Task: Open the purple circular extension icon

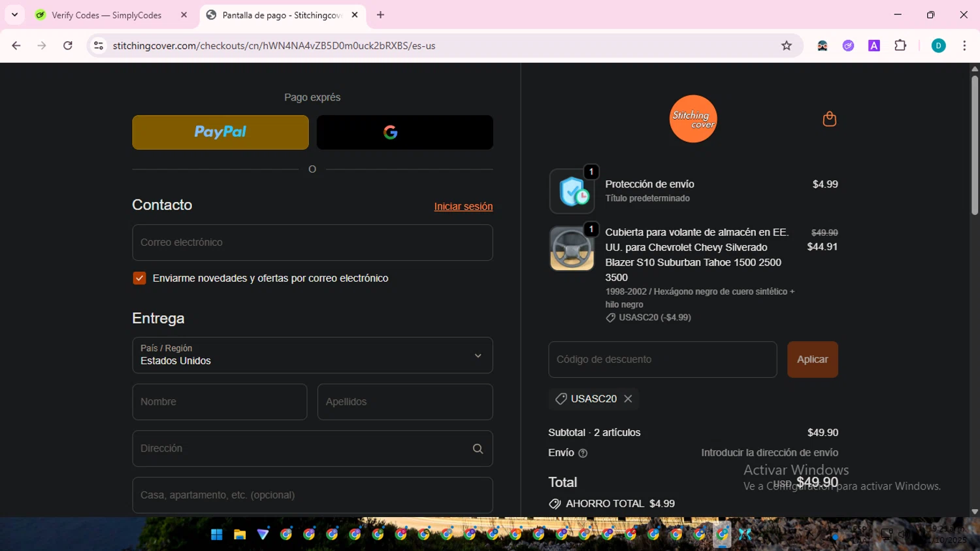Action: click(x=848, y=46)
